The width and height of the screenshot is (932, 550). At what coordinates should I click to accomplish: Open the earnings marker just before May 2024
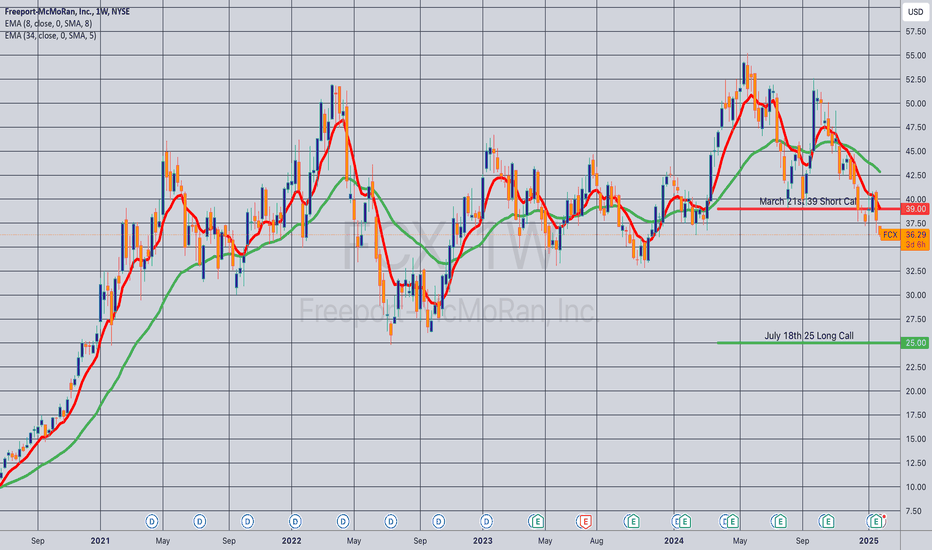coord(732,521)
